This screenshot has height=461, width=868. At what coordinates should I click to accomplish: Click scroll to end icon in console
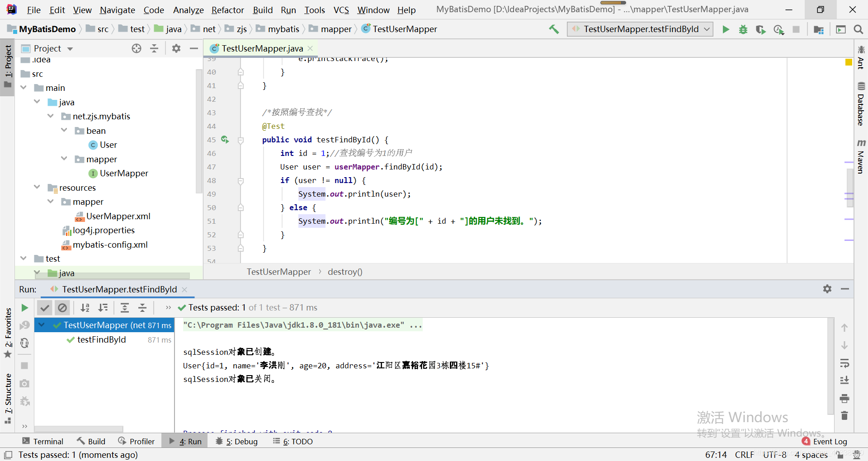pos(844,381)
